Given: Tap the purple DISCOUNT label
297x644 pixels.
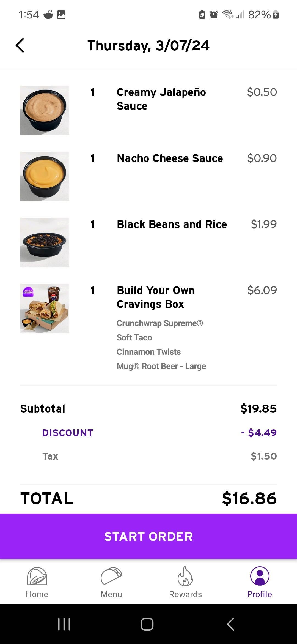Looking at the screenshot, I should point(68,433).
